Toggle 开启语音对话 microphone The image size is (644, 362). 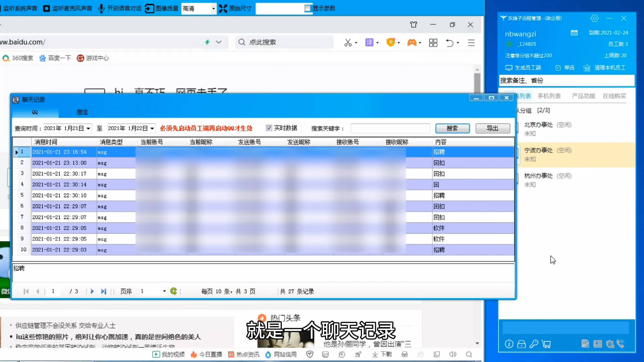(119, 8)
